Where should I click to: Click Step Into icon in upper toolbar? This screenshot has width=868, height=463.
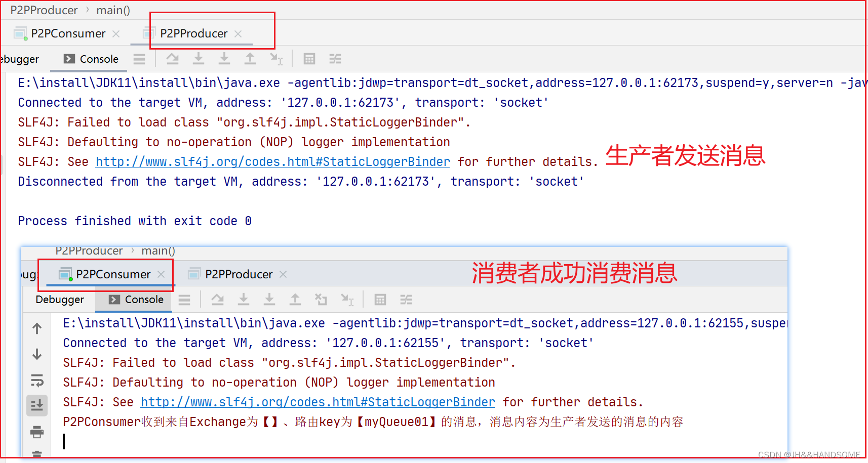(x=199, y=59)
